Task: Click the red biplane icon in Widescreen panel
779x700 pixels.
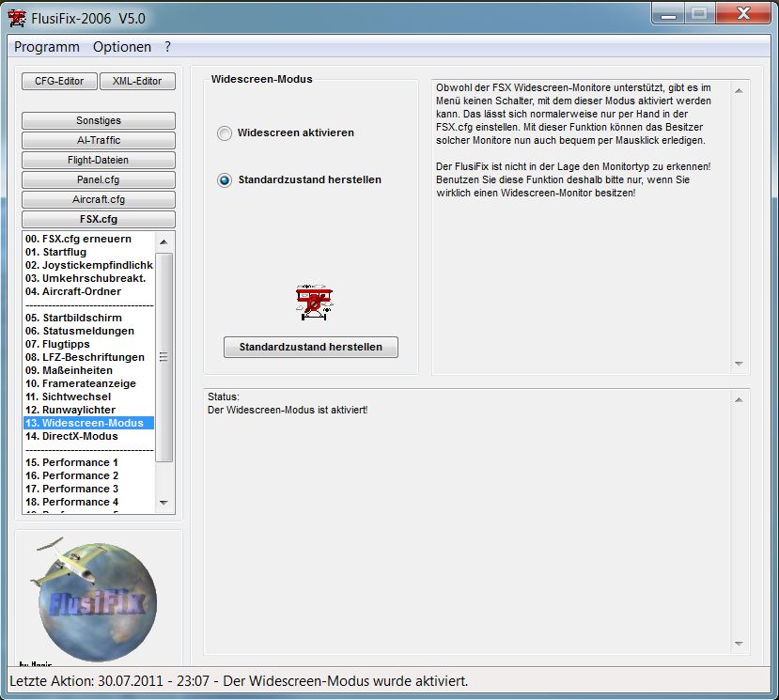Action: coord(315,302)
